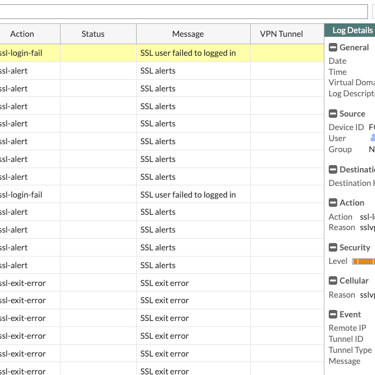This screenshot has height=375, width=375.
Task: Select the highlighted ssl-login-fail log row
Action: [162, 53]
